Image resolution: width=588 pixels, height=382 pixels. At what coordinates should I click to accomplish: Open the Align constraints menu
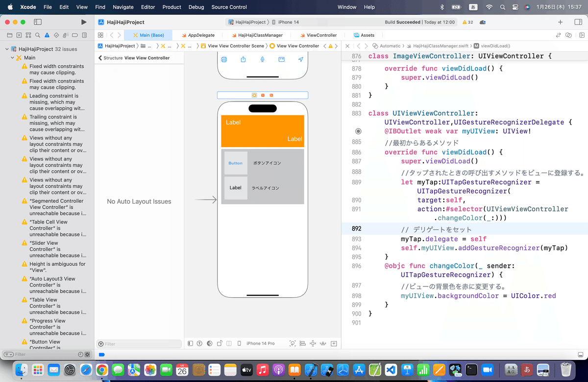(x=303, y=344)
